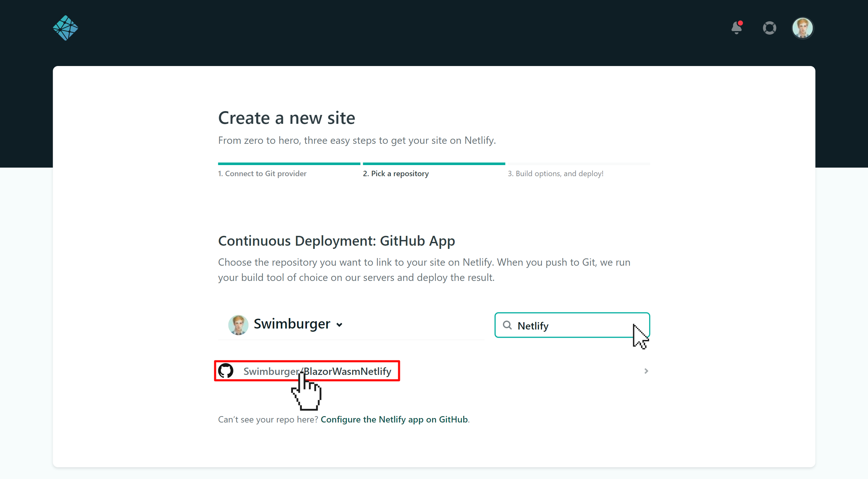Click the Create a new site heading
The width and height of the screenshot is (868, 479).
[x=286, y=118]
